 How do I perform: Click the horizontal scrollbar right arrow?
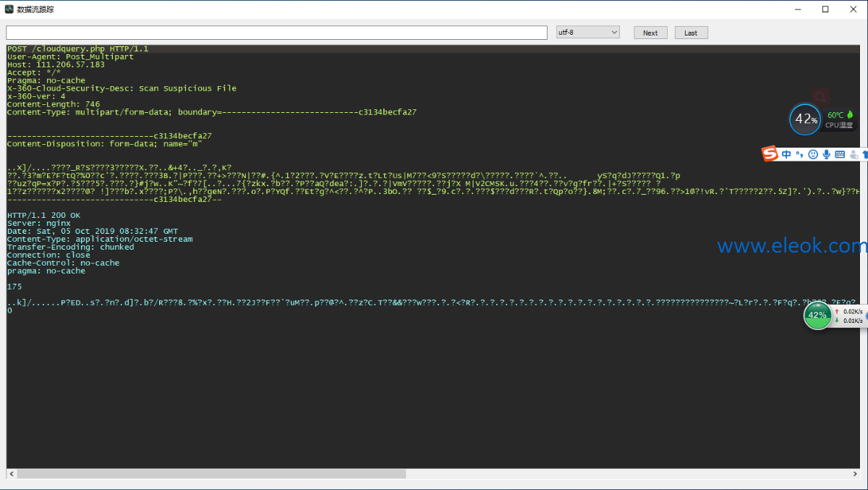(x=856, y=473)
